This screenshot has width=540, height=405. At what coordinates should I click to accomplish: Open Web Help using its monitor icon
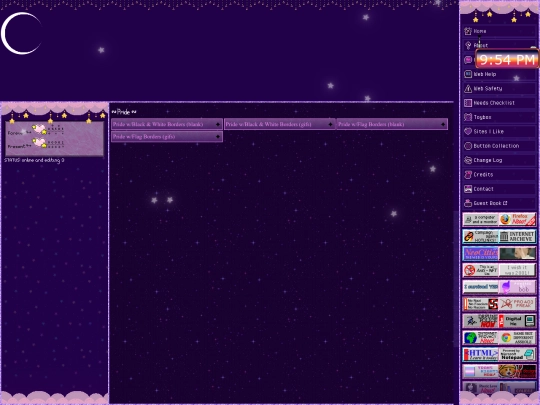(468, 74)
